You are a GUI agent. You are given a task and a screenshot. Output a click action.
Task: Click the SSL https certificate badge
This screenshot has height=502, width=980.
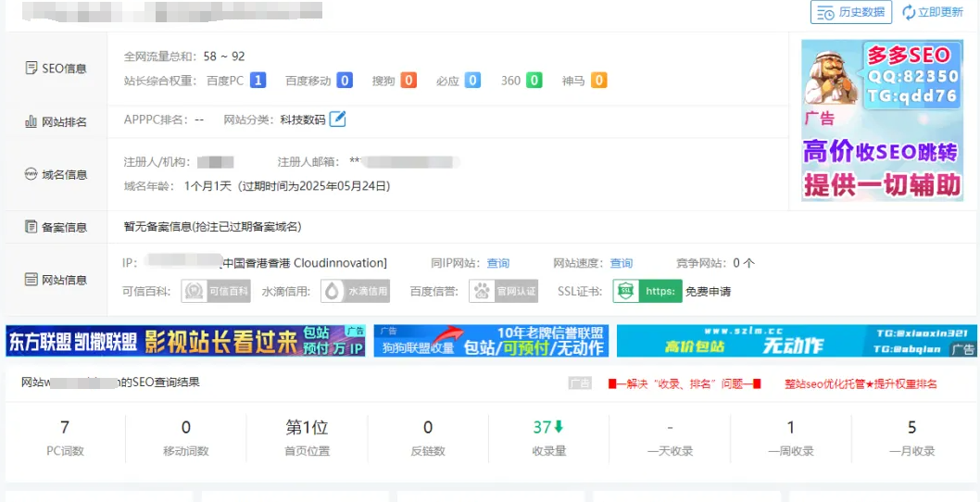tap(647, 291)
